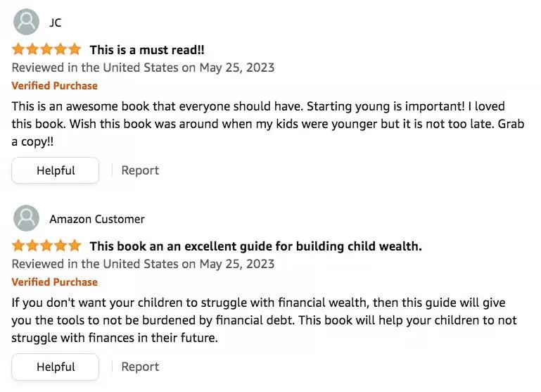Mark Amazon Customer's review as Helpful
The height and width of the screenshot is (392, 541).
(x=56, y=367)
